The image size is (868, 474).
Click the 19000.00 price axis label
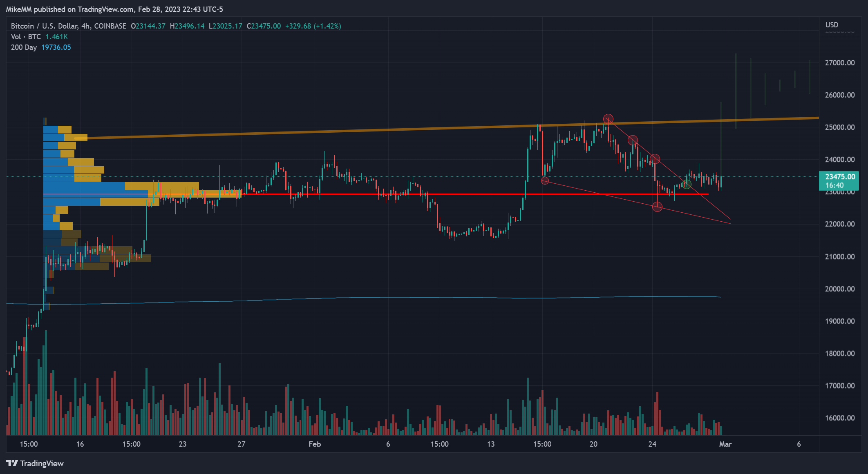(840, 321)
